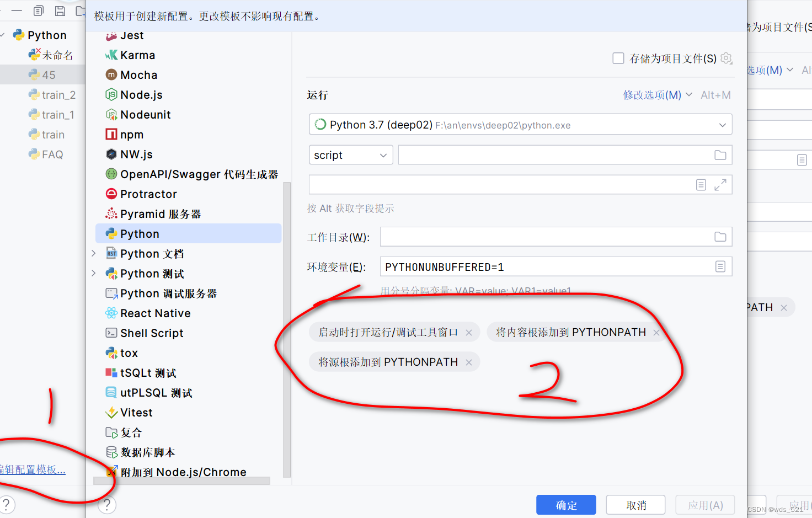Select the OpenAPI/Swagger 代码生成器 template icon
This screenshot has height=518, width=812.
tap(111, 174)
